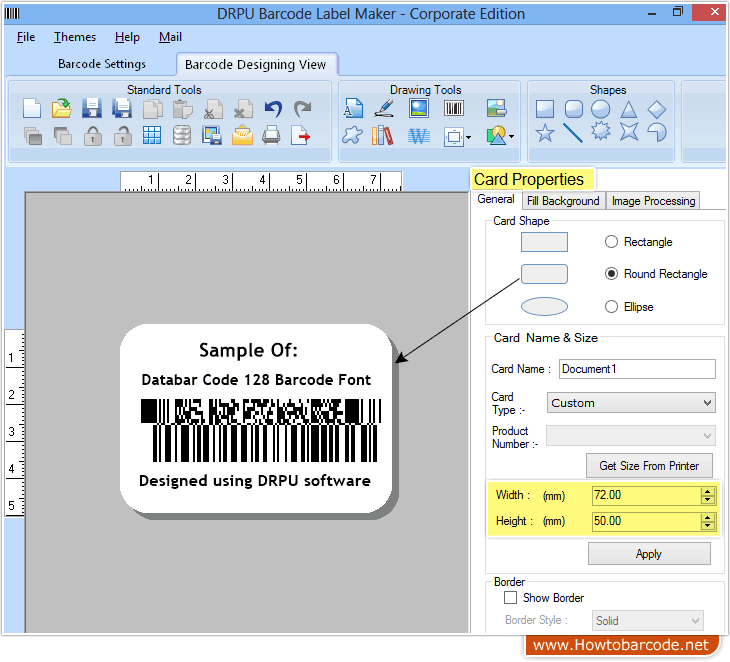Open the Card Type dropdown

pyautogui.click(x=631, y=403)
